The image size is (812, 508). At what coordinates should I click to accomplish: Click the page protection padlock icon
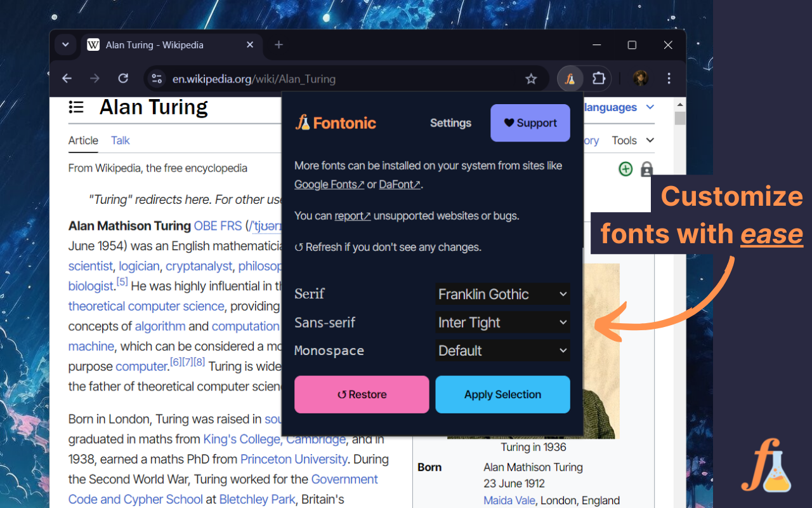646,169
